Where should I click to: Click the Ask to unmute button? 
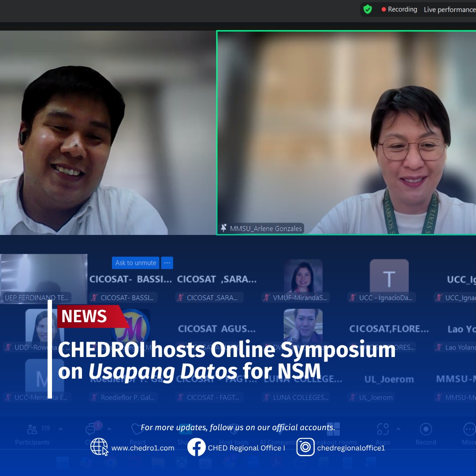136,263
